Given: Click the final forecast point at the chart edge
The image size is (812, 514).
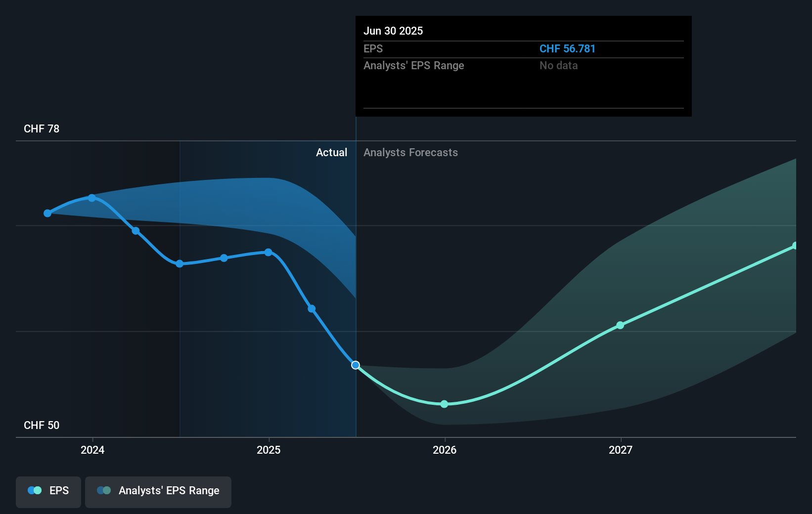Looking at the screenshot, I should (795, 244).
